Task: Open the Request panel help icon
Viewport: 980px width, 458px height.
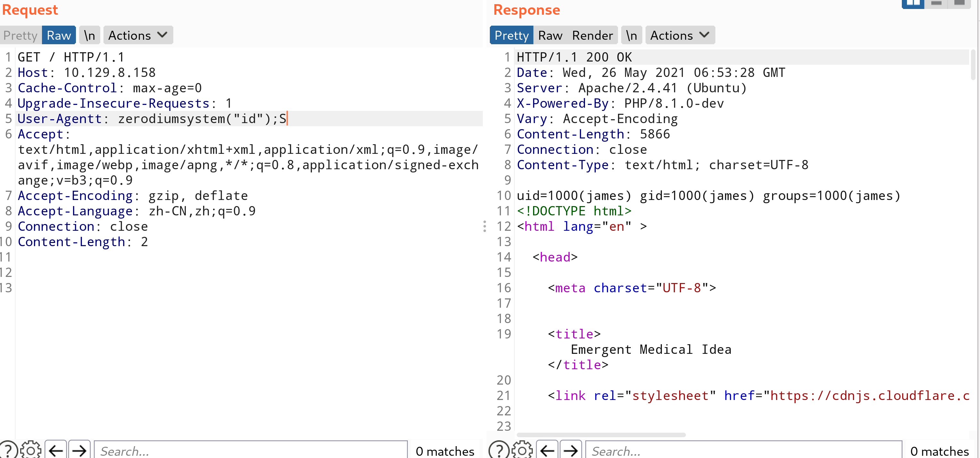Action: click(8, 450)
